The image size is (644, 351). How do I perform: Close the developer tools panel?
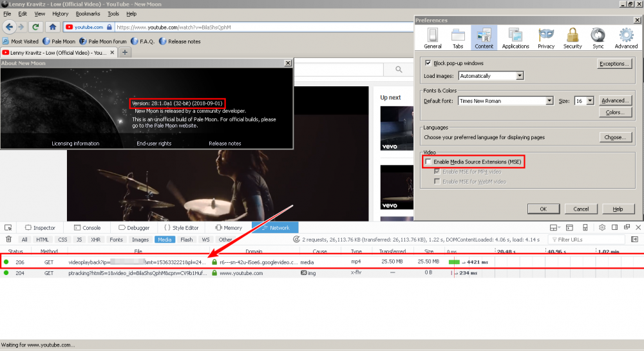click(638, 227)
